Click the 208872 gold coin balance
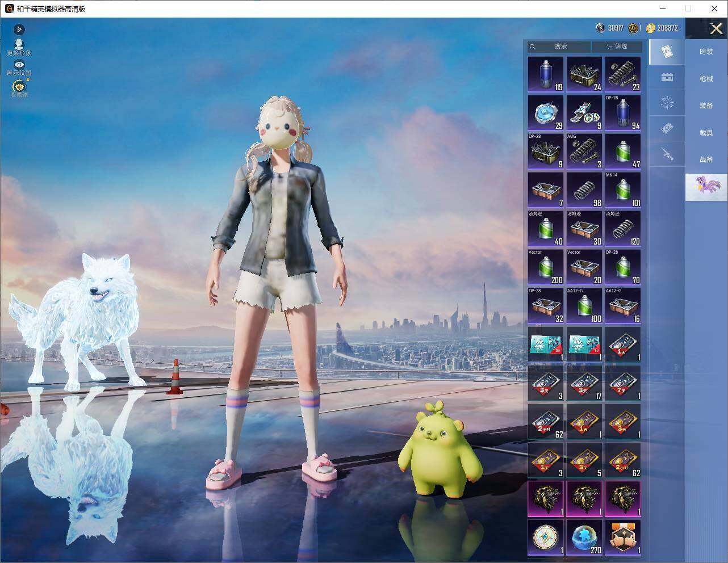Image resolution: width=728 pixels, height=563 pixels. 662,28
